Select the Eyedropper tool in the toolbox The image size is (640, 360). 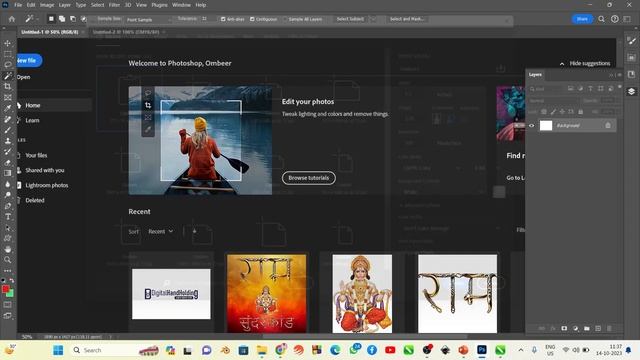7,108
